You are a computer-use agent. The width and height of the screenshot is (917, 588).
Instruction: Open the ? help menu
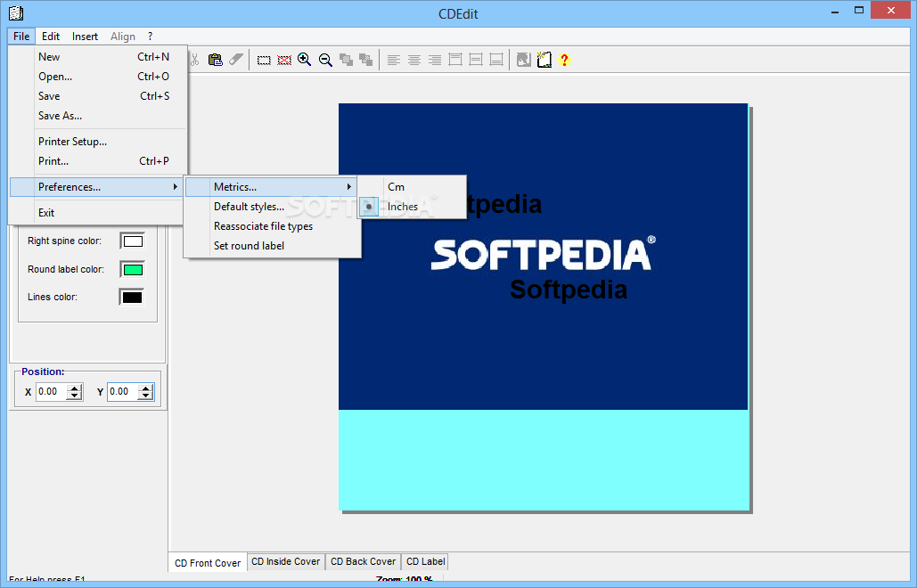(x=151, y=37)
